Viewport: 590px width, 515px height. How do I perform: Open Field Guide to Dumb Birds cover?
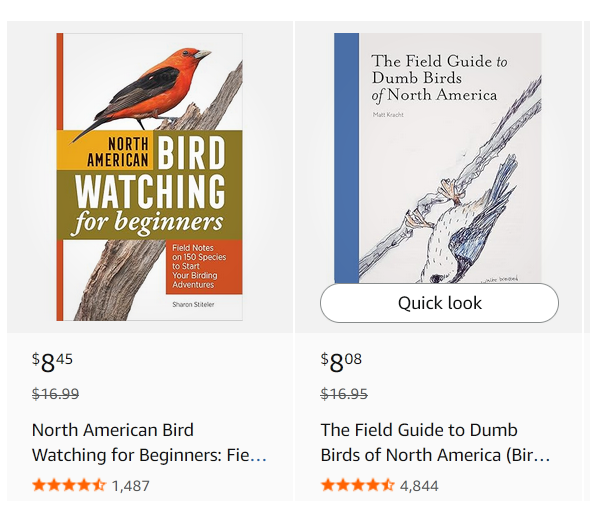438,158
